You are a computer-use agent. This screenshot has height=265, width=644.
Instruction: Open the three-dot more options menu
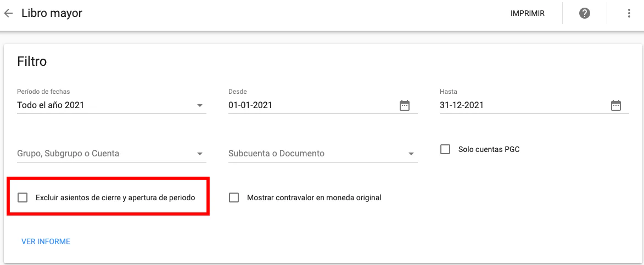pyautogui.click(x=629, y=13)
